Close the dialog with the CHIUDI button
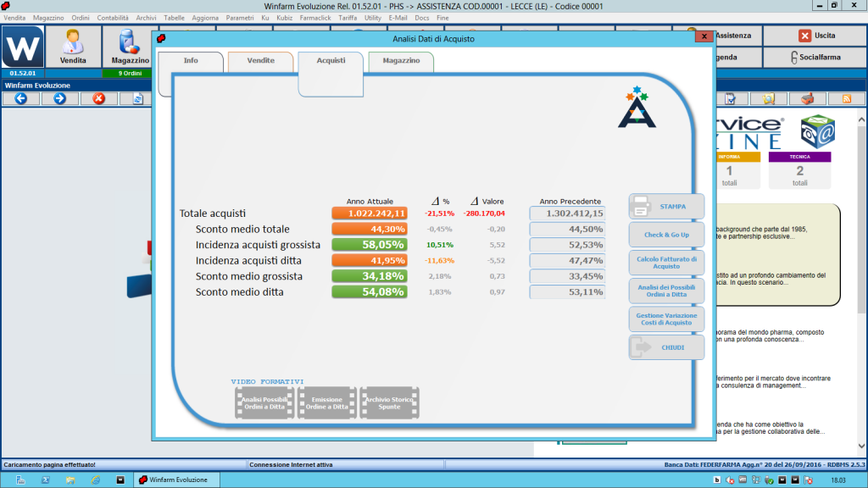Screen dimensions: 868x488 point(666,347)
